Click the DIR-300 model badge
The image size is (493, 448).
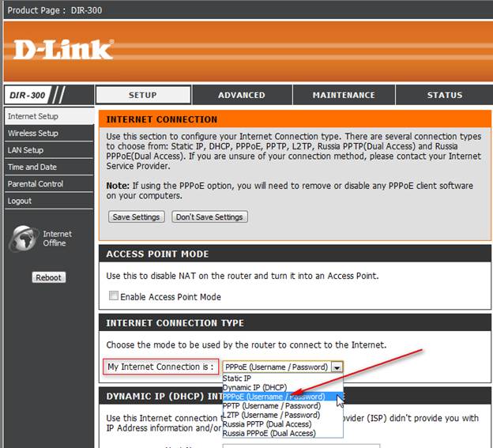tap(28, 95)
